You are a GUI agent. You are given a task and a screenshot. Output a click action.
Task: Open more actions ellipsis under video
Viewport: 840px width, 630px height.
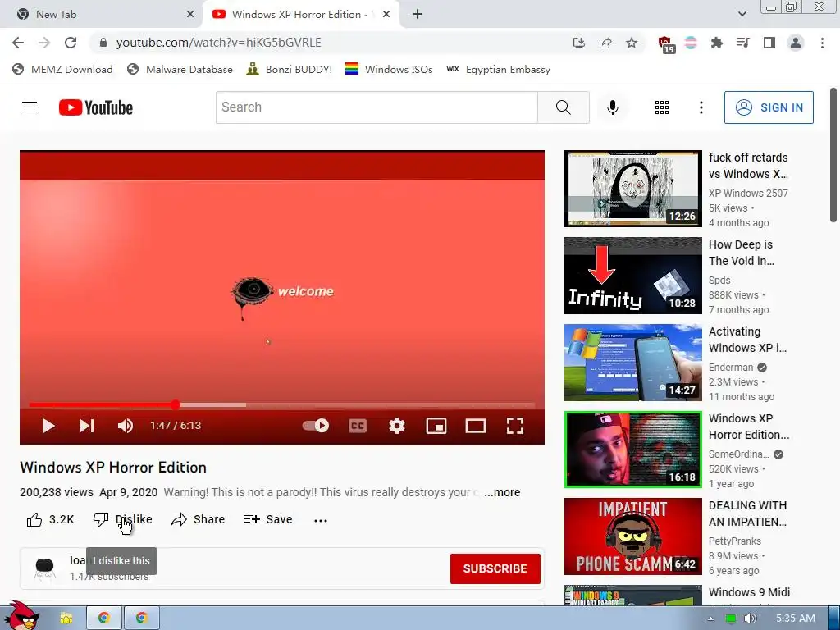pos(321,520)
